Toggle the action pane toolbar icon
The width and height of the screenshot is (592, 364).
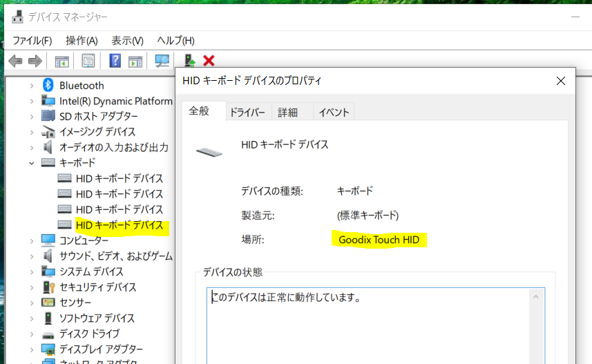coord(135,61)
